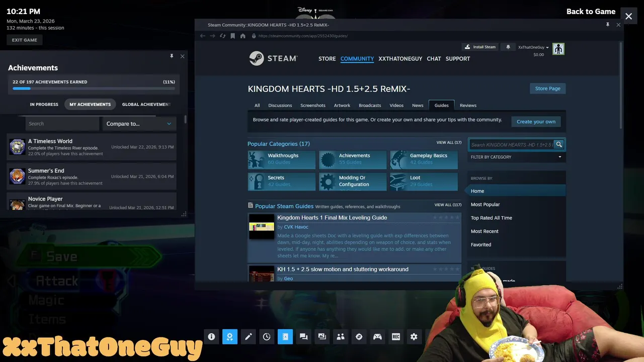Expand the Filter By Category dropdown
644x362 pixels.
517,157
